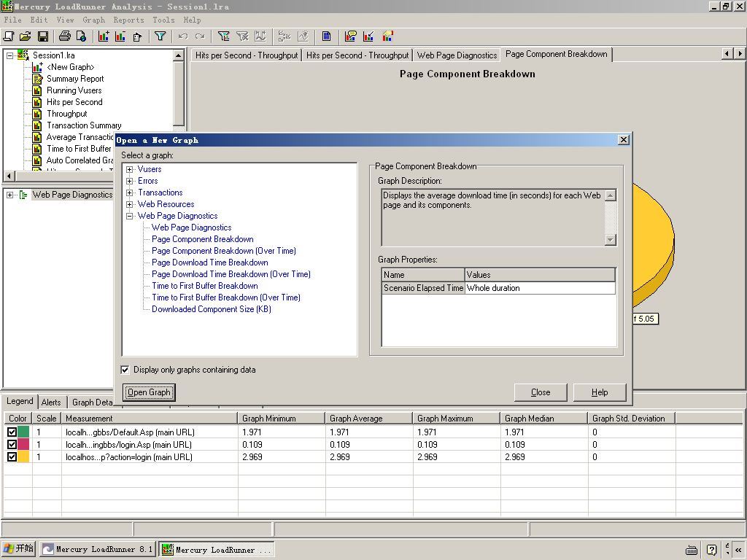Click the Summary Report icon in the session tree
Viewport: 747px width, 560px height.
(37, 79)
